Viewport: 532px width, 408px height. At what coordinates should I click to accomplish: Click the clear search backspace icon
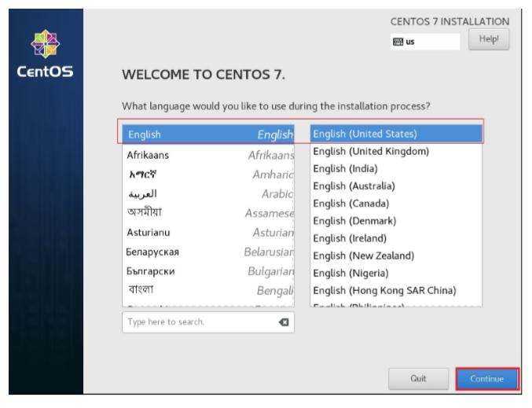pos(284,322)
